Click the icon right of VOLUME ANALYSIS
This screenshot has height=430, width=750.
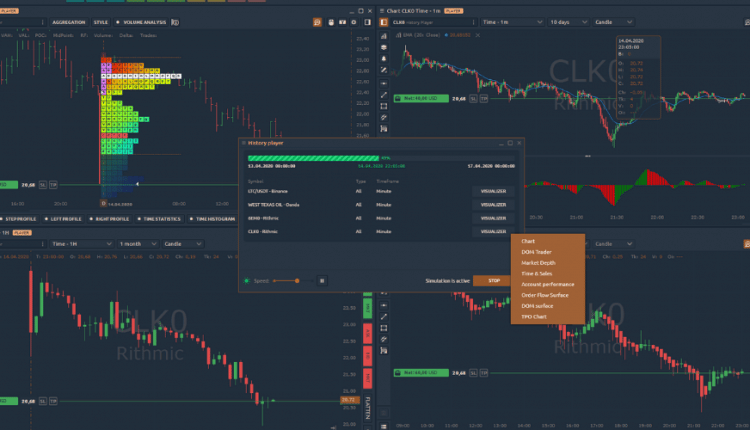(175, 22)
